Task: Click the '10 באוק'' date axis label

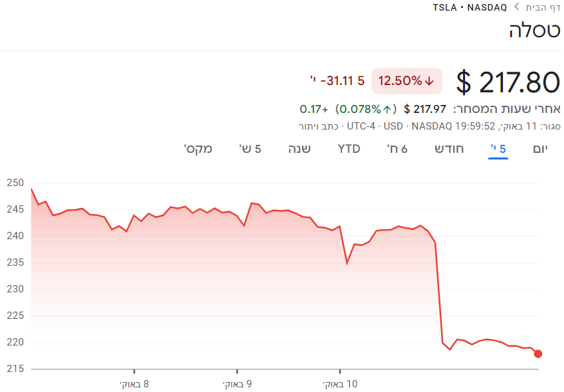Action: pyautogui.click(x=339, y=384)
